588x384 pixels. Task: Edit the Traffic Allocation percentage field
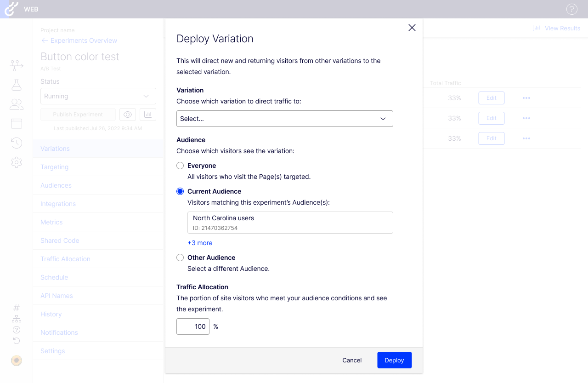pyautogui.click(x=193, y=327)
